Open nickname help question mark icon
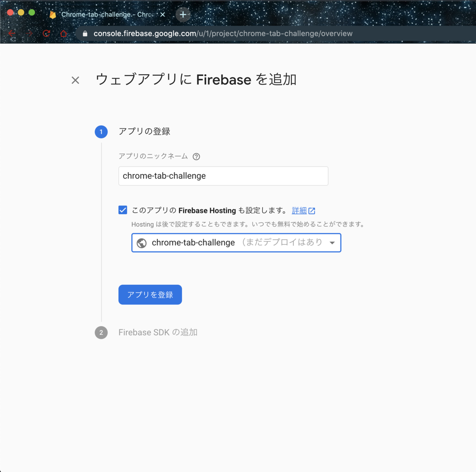The height and width of the screenshot is (472, 476). pos(196,156)
